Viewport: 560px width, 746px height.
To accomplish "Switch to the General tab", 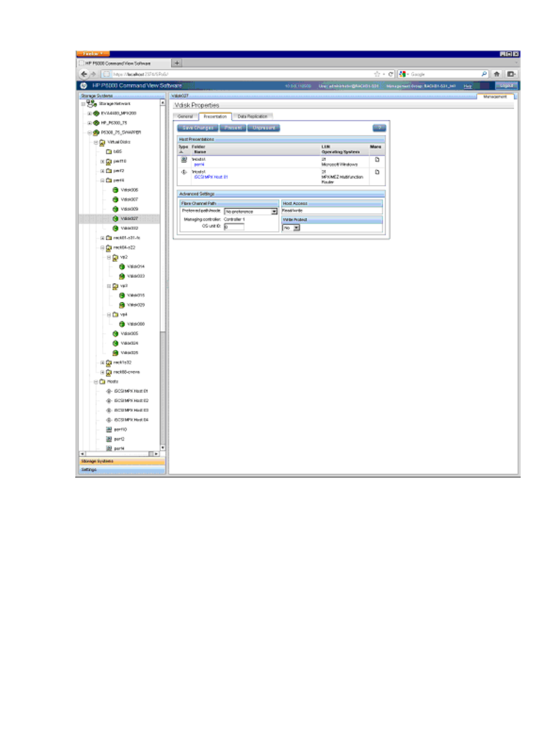I will click(x=185, y=116).
